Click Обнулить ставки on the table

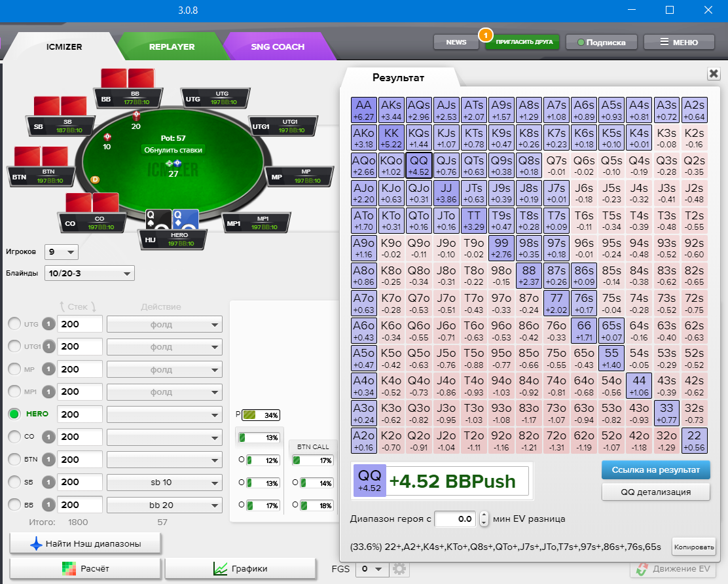[x=173, y=150]
